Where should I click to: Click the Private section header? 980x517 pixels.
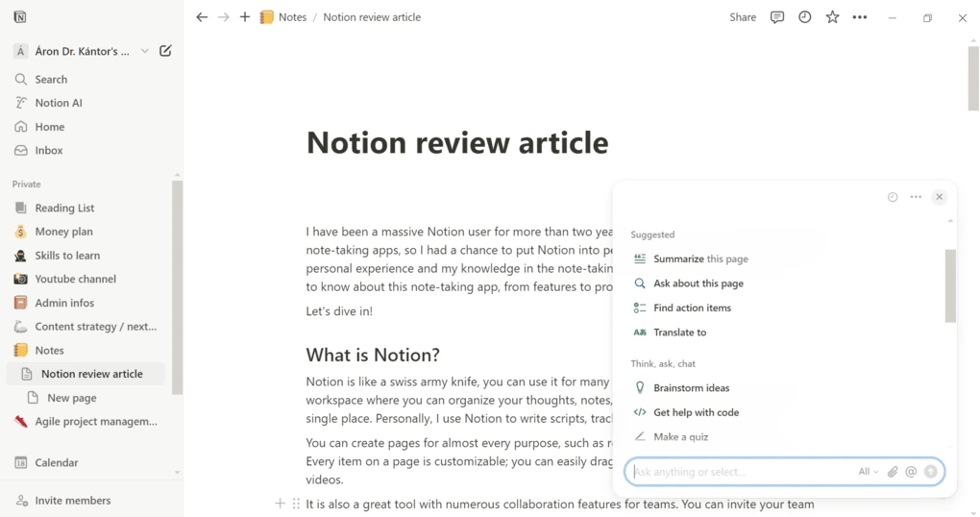click(26, 184)
